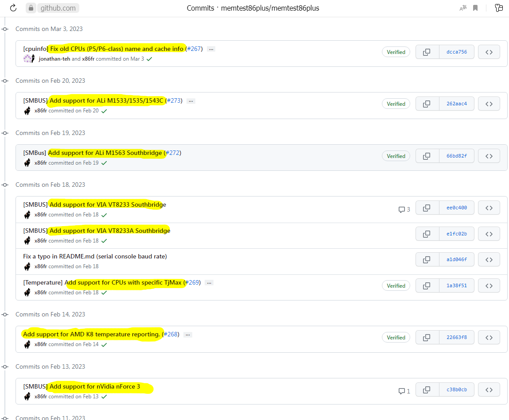
Task: Open commit hash 262aac4
Action: [x=456, y=104]
